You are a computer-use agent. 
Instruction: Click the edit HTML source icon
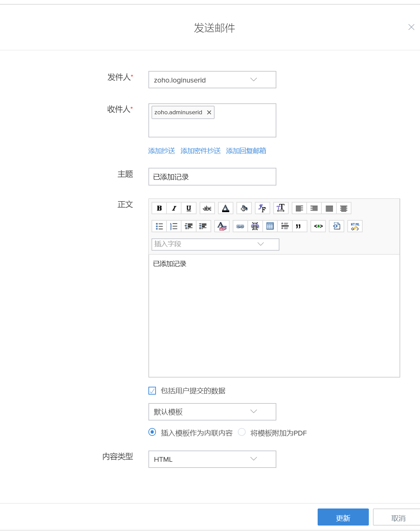(355, 226)
